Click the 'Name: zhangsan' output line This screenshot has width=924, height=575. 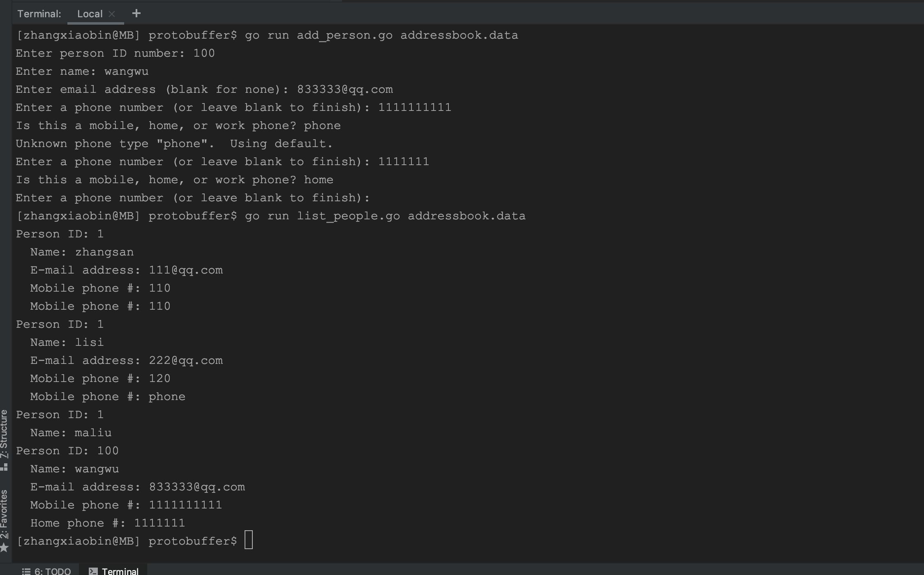coord(82,252)
